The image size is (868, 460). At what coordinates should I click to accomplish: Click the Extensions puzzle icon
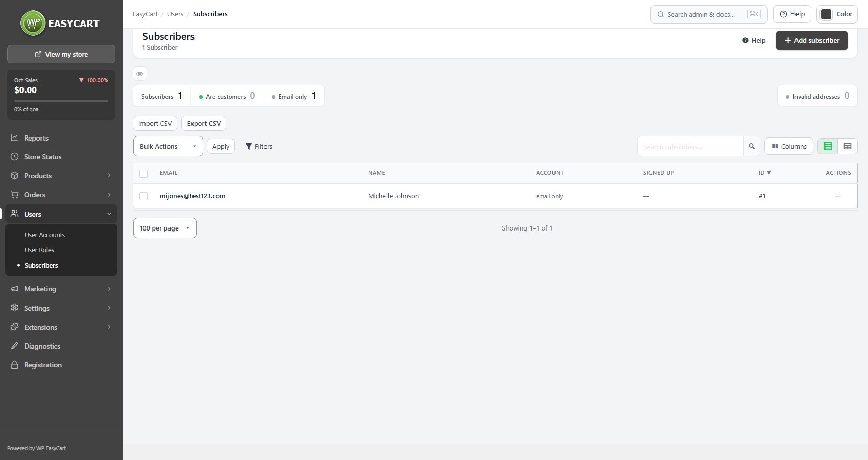[14, 327]
